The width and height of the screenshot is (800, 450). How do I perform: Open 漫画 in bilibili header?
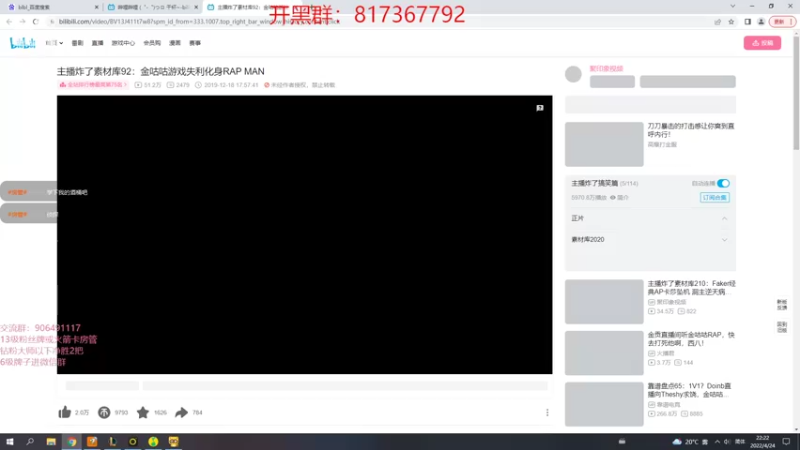(175, 43)
